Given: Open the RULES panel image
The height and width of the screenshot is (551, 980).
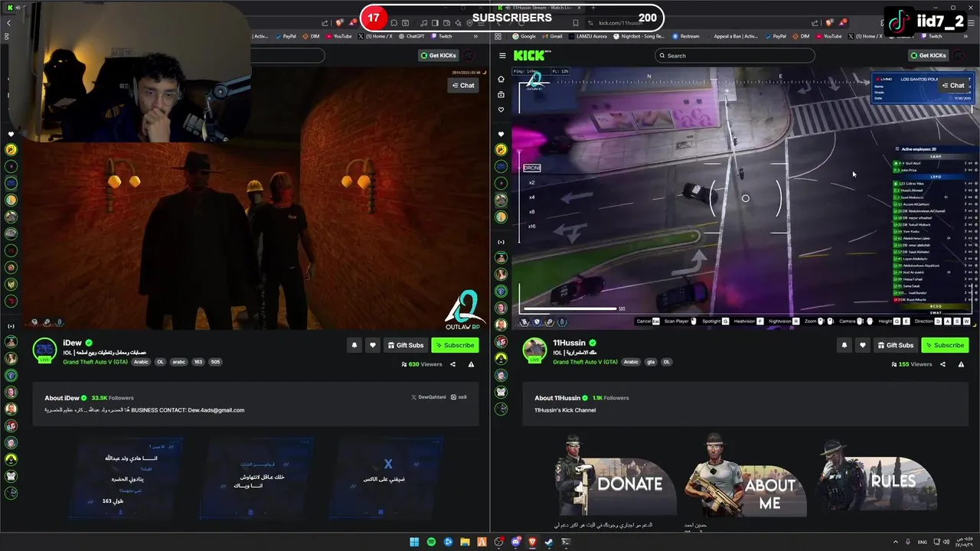Looking at the screenshot, I should pyautogui.click(x=877, y=476).
